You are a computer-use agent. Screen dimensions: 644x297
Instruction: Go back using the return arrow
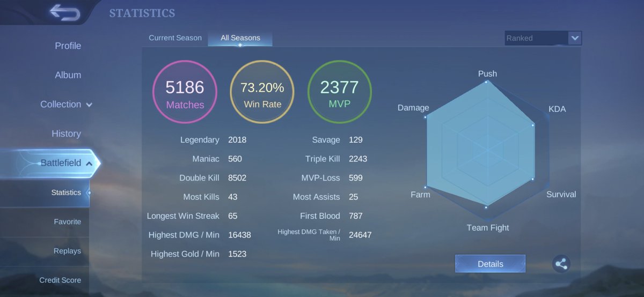pos(64,12)
